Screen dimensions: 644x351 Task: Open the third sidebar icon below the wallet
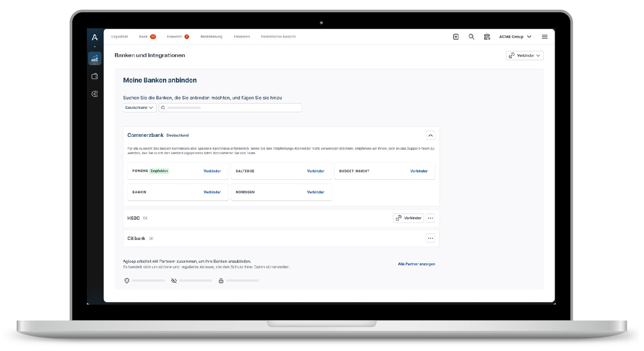(95, 94)
